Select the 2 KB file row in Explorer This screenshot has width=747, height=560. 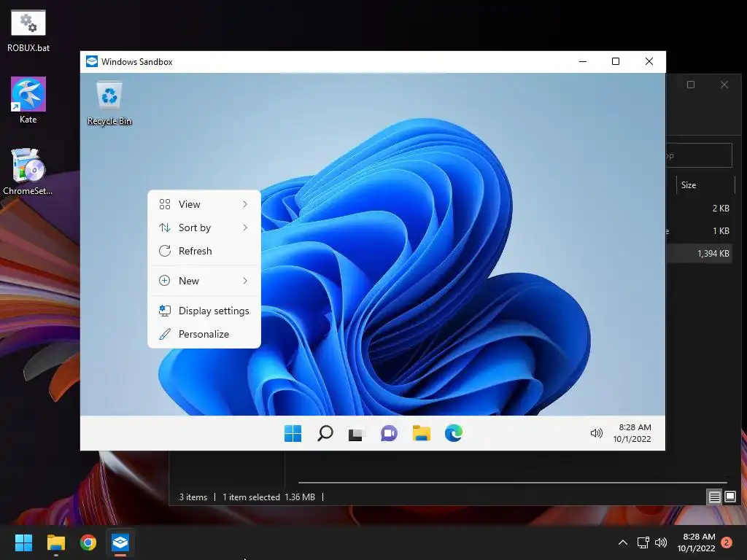point(699,208)
